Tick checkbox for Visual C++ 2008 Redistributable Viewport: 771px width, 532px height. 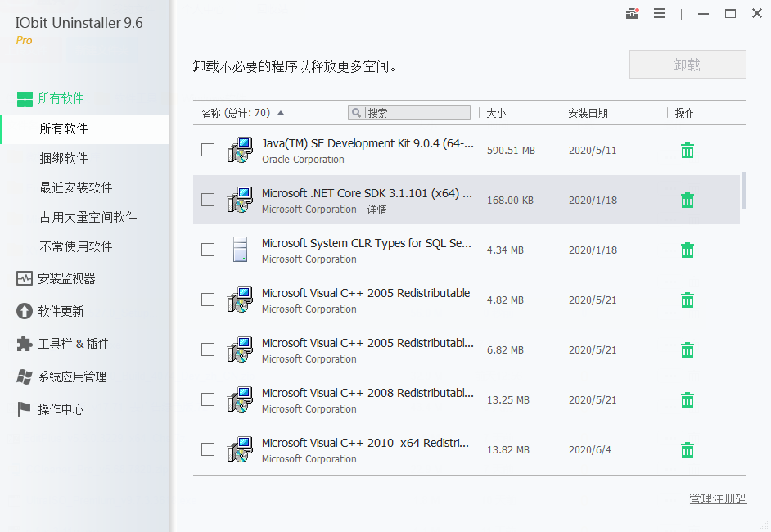[208, 399]
